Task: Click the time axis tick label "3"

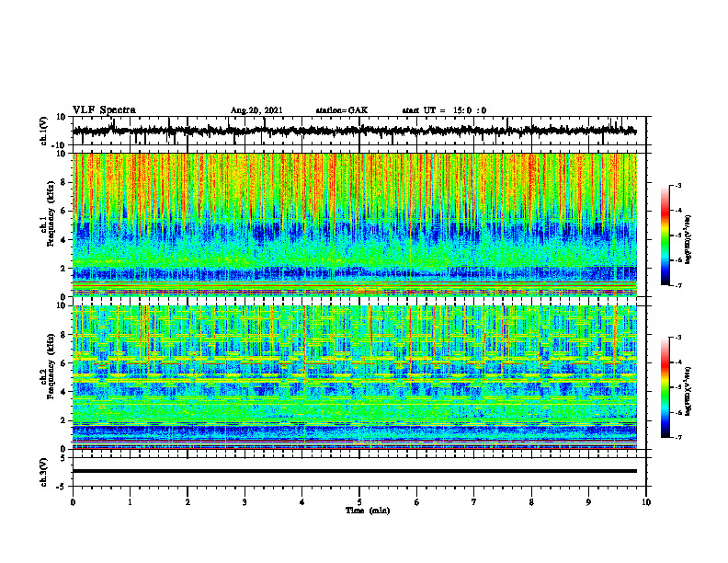Action: (x=245, y=502)
